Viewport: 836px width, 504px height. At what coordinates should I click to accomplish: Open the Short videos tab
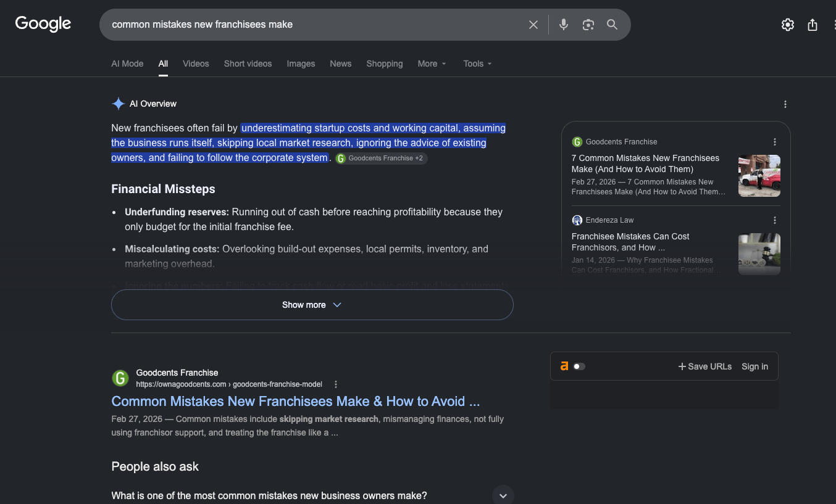click(x=248, y=64)
